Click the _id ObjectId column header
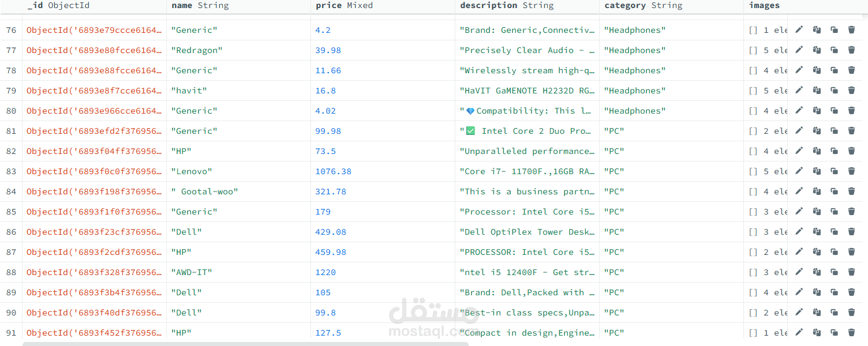 pos(58,6)
